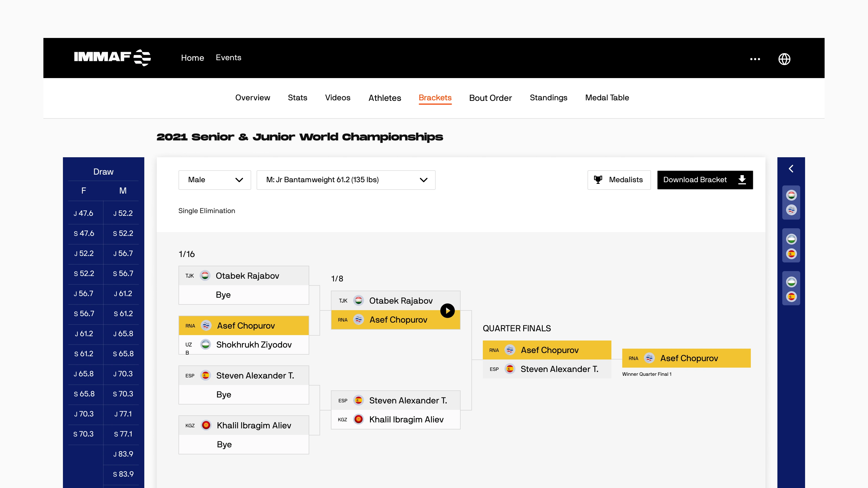
Task: Click Spain flag beside Steven Alexander T. in 1/16
Action: pos(206,375)
